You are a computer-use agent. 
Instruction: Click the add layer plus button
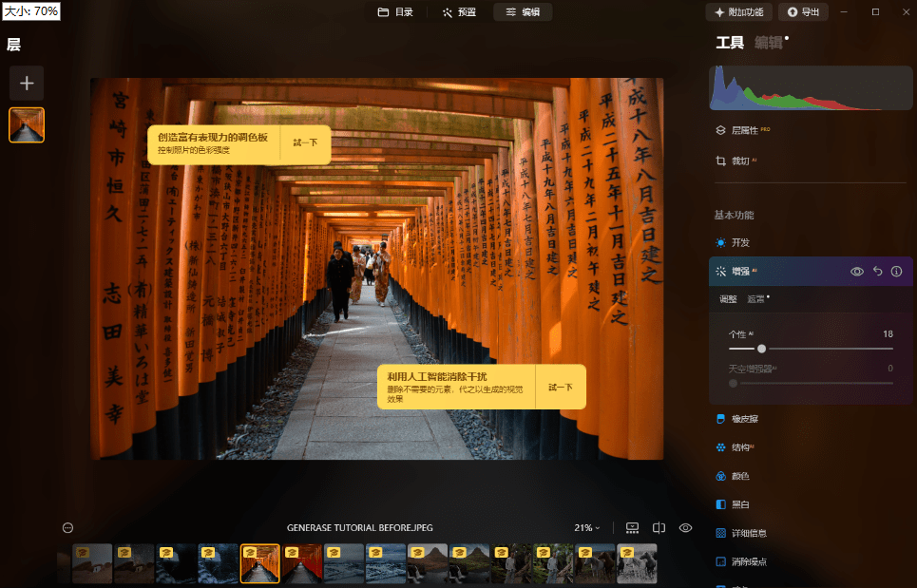click(x=27, y=84)
